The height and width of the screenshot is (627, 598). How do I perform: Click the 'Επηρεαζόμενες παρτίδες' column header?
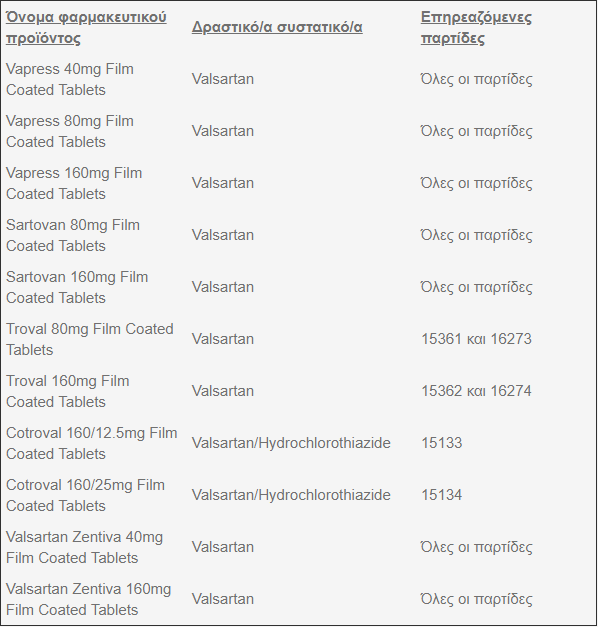click(476, 28)
